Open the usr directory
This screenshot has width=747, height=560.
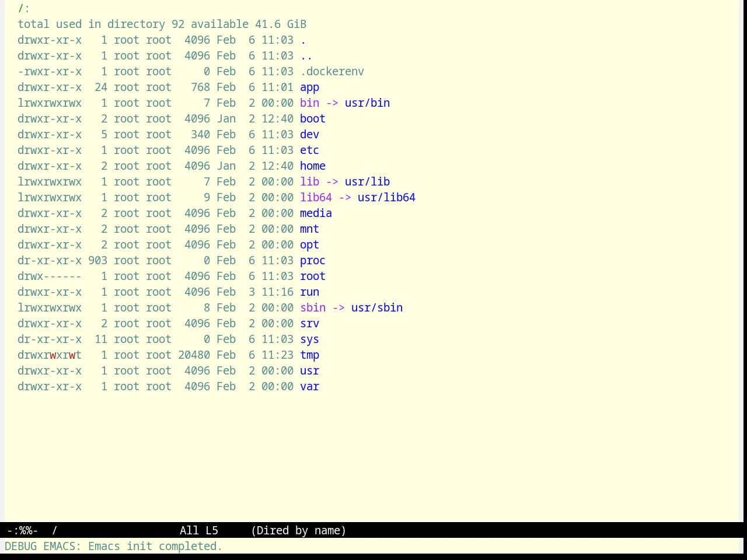(309, 370)
